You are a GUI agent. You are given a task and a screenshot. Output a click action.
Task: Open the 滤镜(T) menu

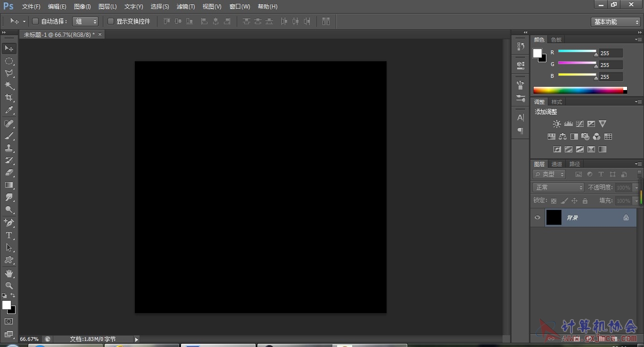186,7
